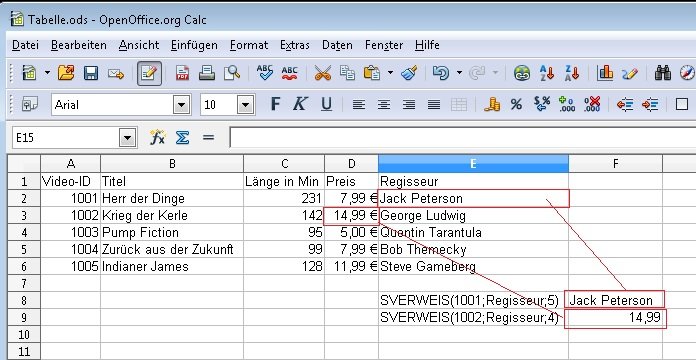
Task: Show Draw Functions
Action: click(x=629, y=73)
